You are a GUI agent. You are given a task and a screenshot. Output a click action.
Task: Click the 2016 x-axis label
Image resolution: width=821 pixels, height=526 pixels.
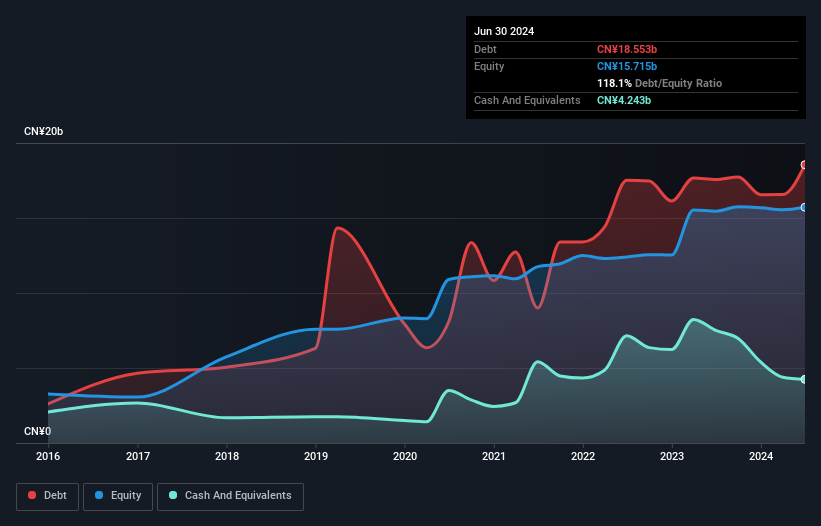(x=48, y=456)
